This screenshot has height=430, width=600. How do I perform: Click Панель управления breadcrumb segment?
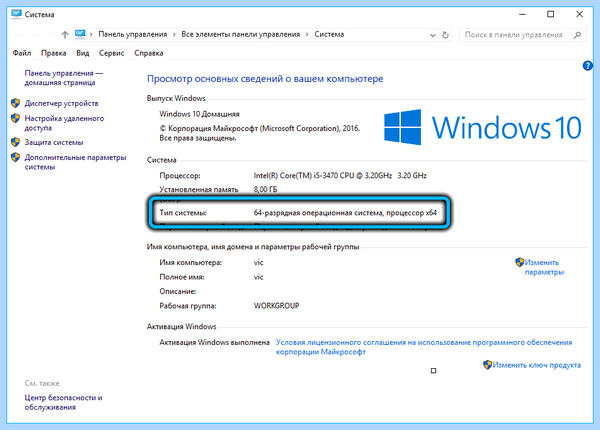(x=133, y=34)
